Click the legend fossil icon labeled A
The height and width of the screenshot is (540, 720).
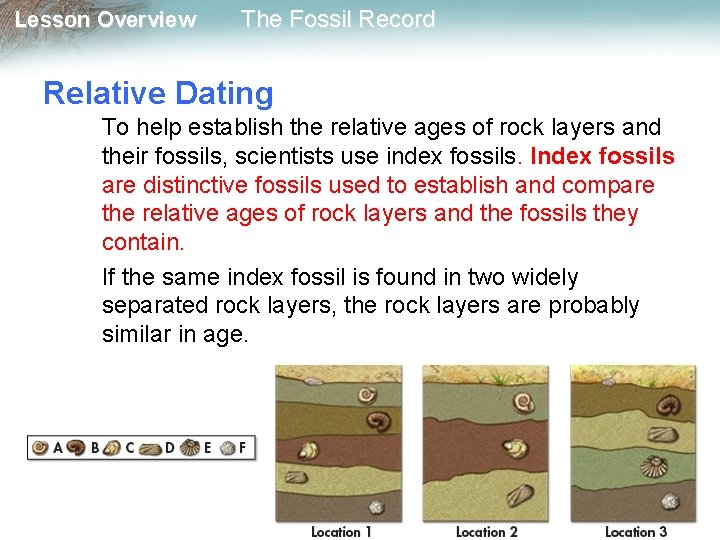tap(40, 448)
